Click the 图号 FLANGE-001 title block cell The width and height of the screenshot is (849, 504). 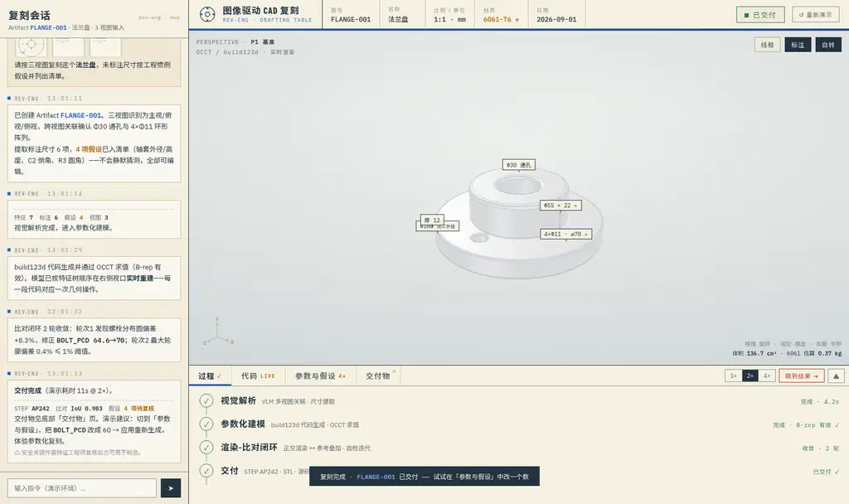coord(351,15)
